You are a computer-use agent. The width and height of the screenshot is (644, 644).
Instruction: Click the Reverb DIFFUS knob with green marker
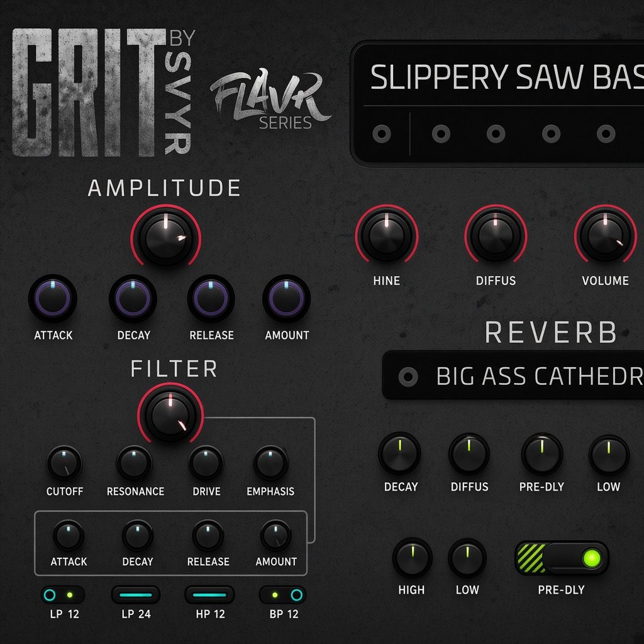469,454
